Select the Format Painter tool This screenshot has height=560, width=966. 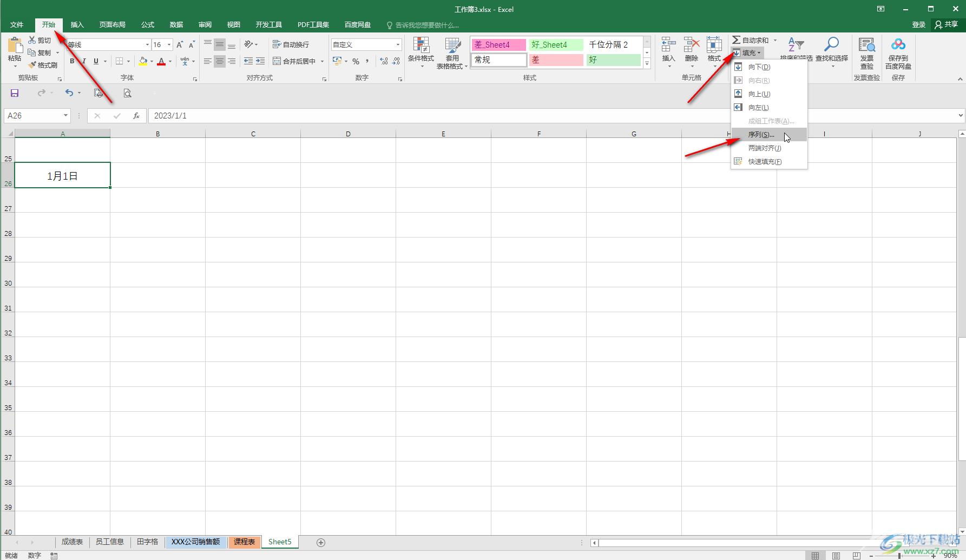pyautogui.click(x=43, y=65)
